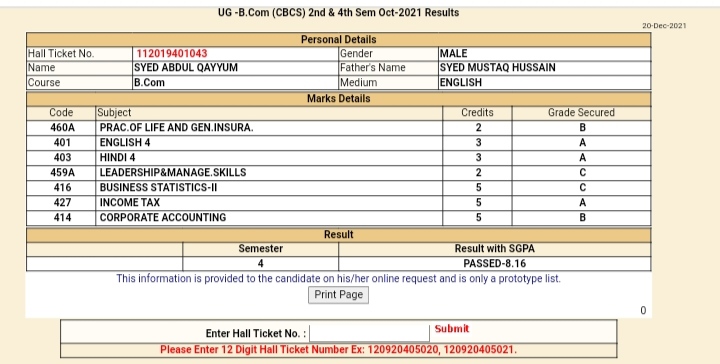The image size is (720, 364).
Task: Click the Personal Details section header
Action: (338, 39)
